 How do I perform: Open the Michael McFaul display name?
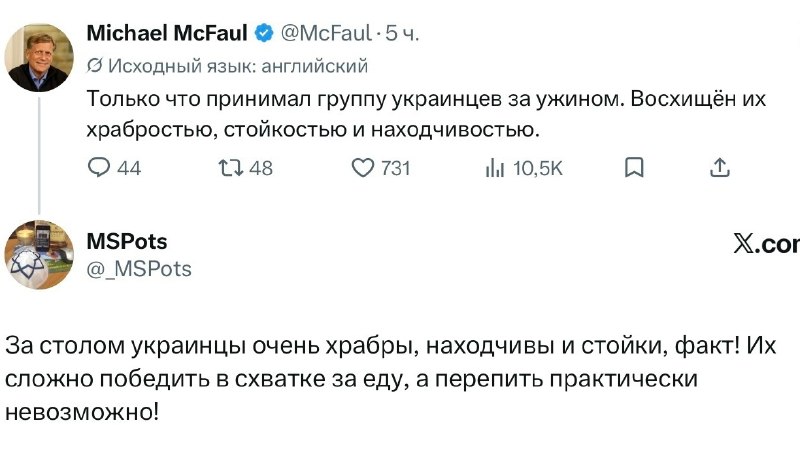(167, 33)
